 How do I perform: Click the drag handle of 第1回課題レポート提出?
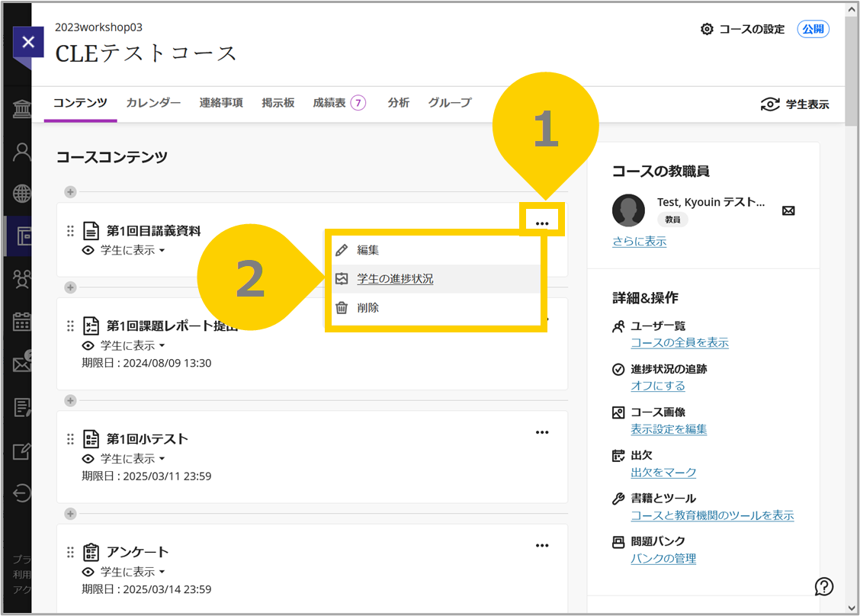[x=70, y=326]
